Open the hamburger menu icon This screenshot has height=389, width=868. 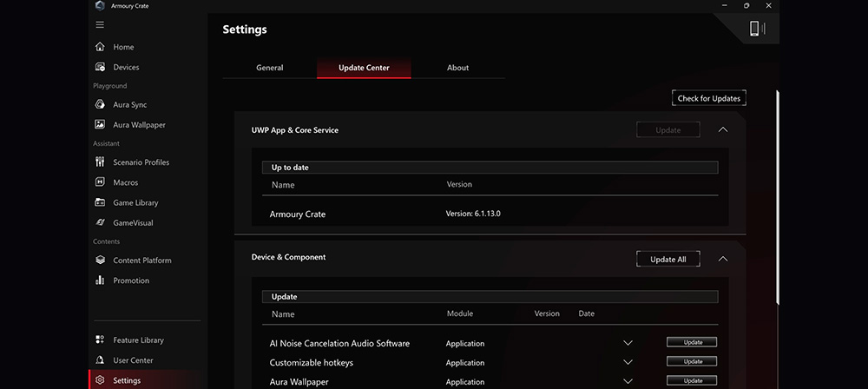coord(100,25)
